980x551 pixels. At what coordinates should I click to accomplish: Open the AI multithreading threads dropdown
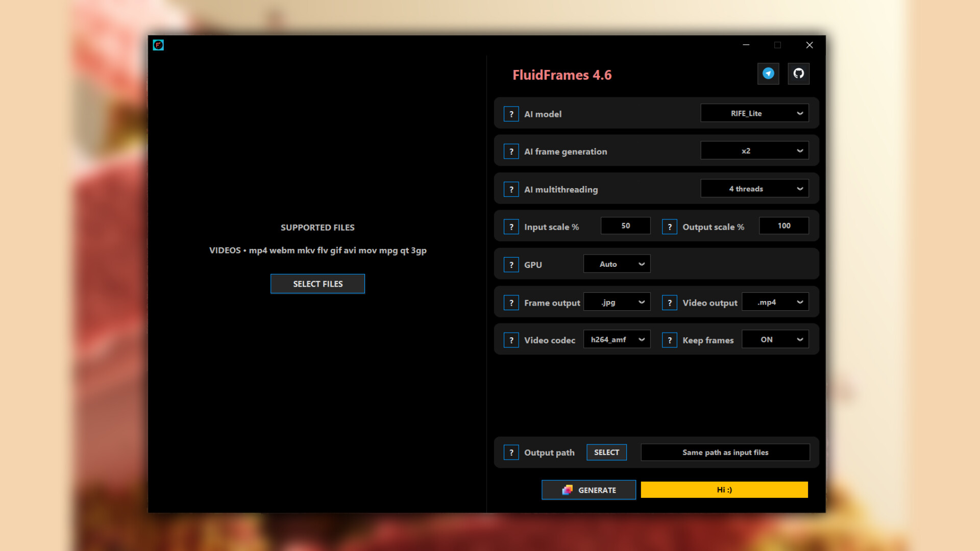pos(754,188)
